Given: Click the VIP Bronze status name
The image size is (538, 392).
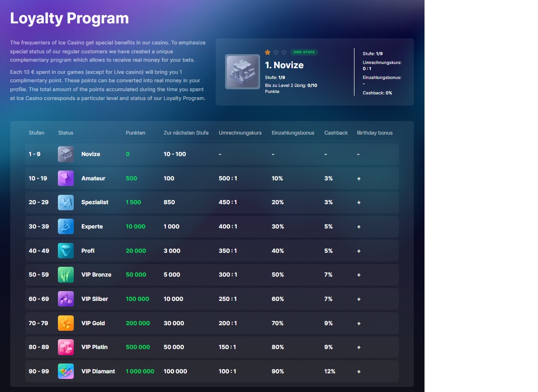Looking at the screenshot, I should (x=96, y=275).
